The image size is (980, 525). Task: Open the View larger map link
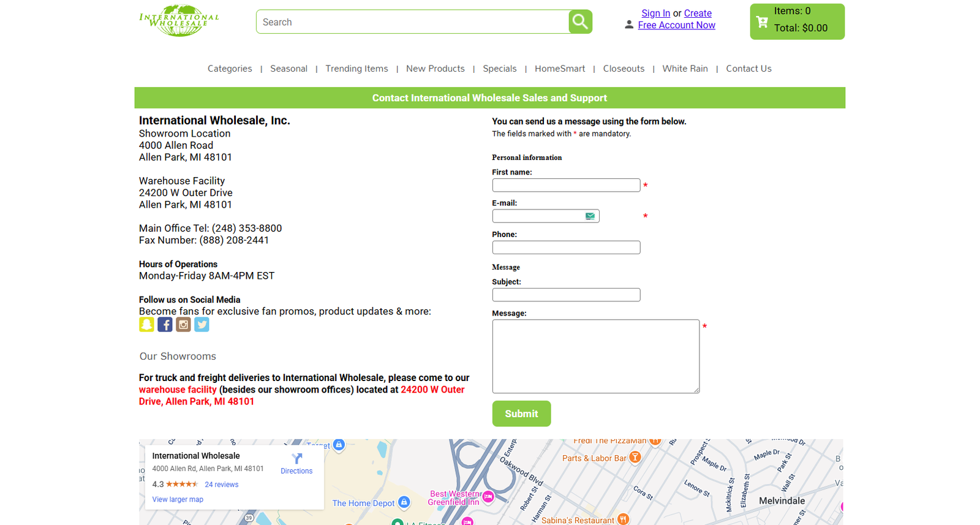178,499
